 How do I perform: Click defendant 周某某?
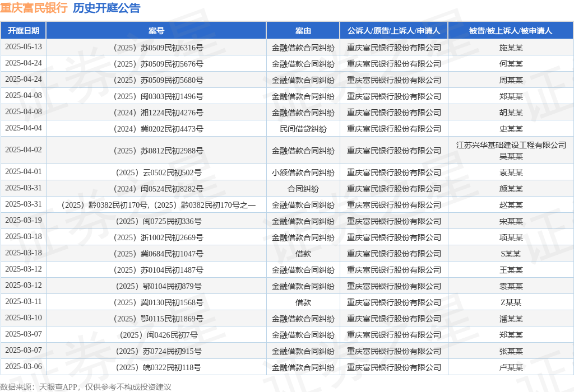[511, 80]
